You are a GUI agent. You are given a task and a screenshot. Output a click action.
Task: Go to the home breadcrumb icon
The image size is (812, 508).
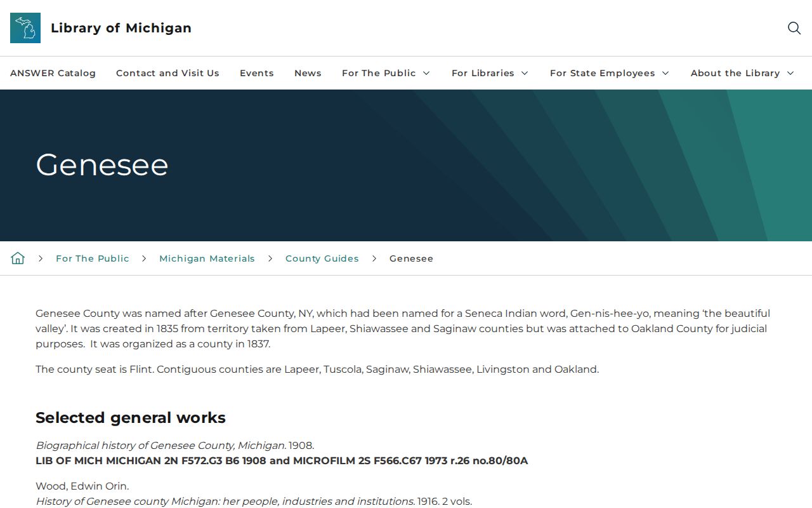(18, 258)
